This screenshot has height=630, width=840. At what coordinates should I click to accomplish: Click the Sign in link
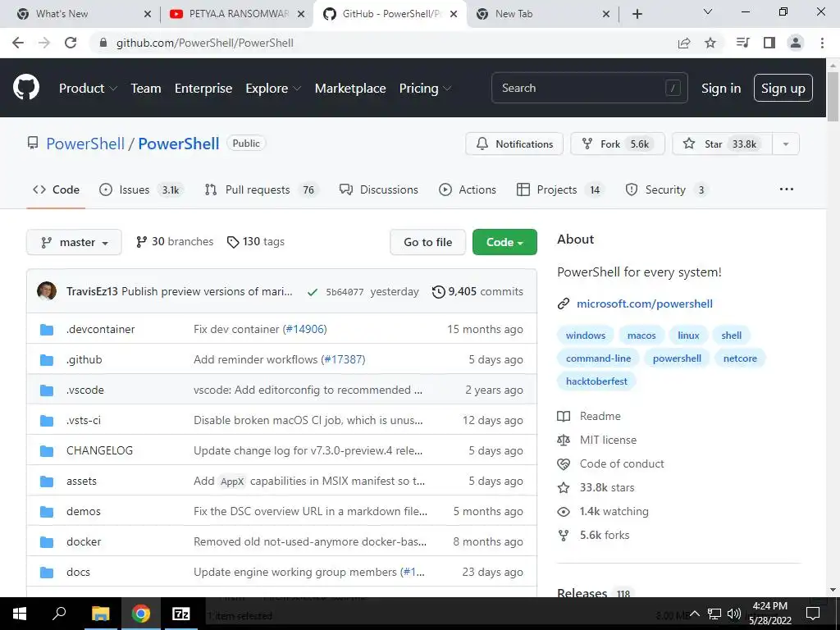click(x=721, y=89)
